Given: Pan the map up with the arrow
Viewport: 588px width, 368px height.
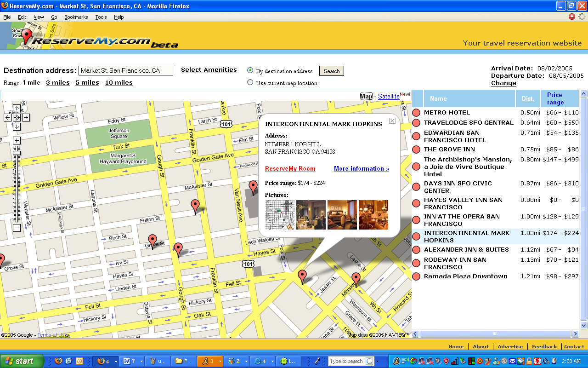Looking at the screenshot, I should (17, 109).
